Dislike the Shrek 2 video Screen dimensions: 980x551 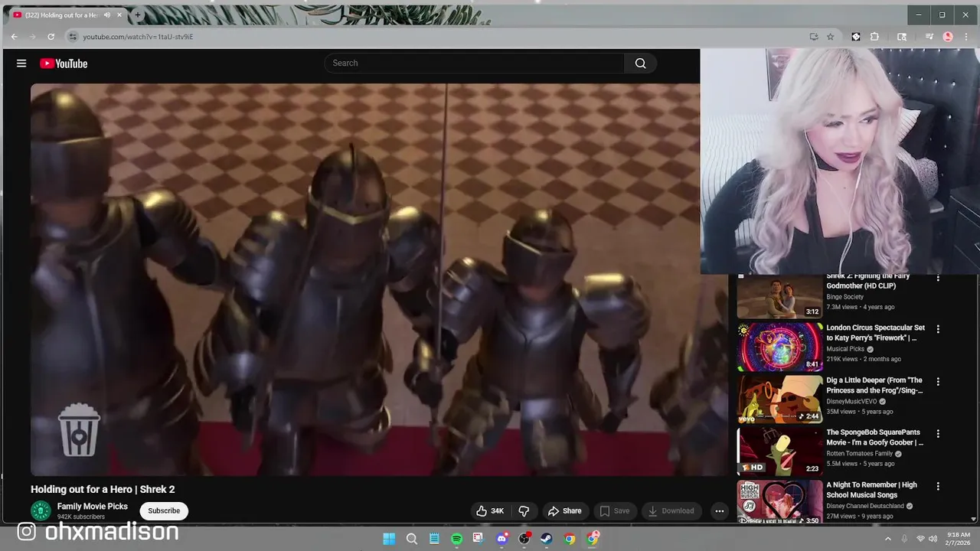coord(524,510)
